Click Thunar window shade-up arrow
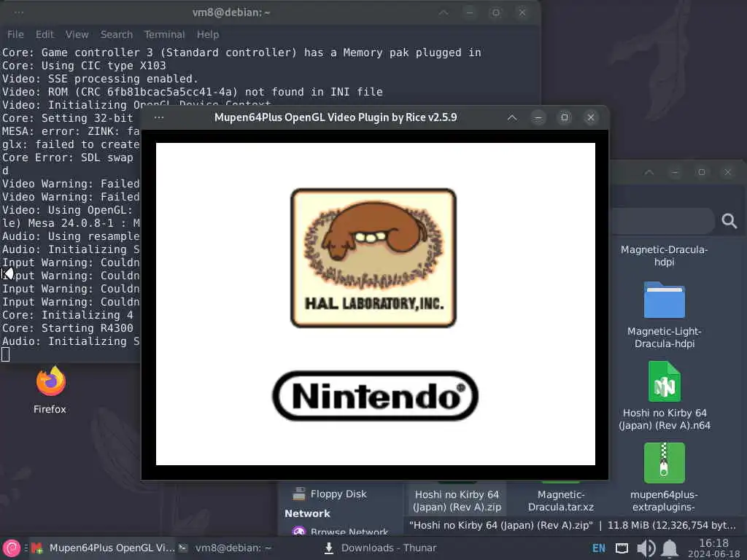Image resolution: width=747 pixels, height=560 pixels. (x=649, y=172)
